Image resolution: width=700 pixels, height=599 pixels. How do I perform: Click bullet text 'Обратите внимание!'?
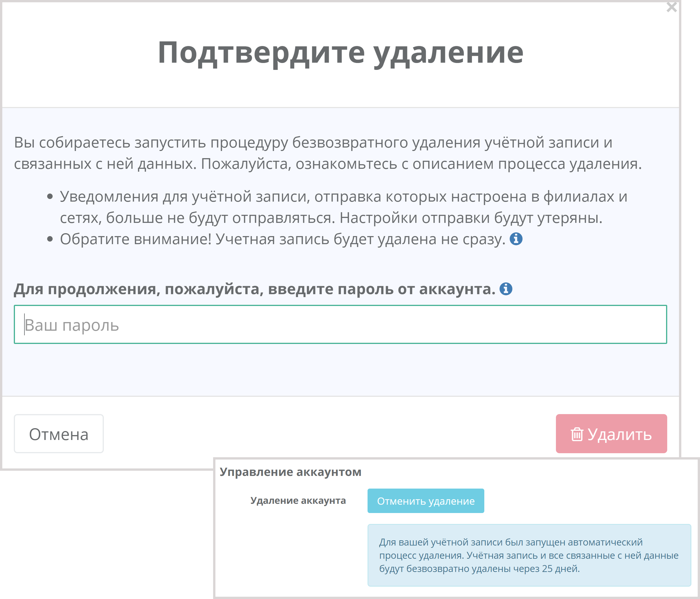(136, 239)
